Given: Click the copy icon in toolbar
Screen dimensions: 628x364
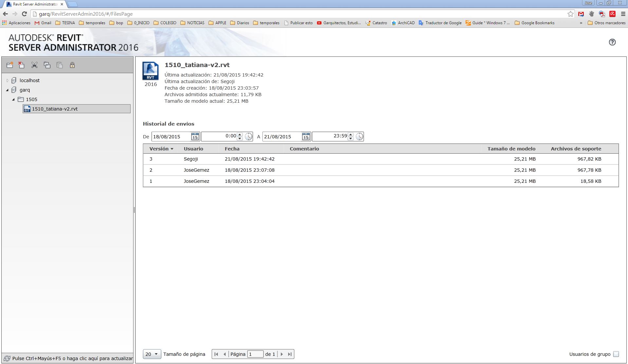Looking at the screenshot, I should coord(47,65).
